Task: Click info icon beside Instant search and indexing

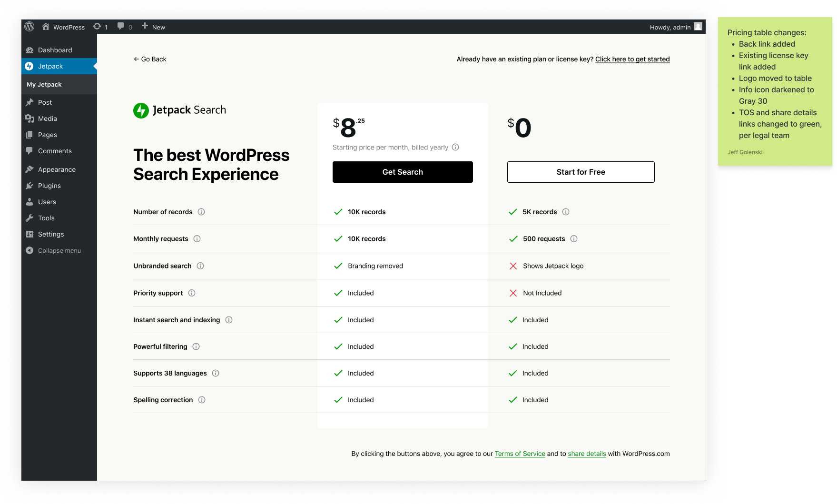Action: coord(229,320)
